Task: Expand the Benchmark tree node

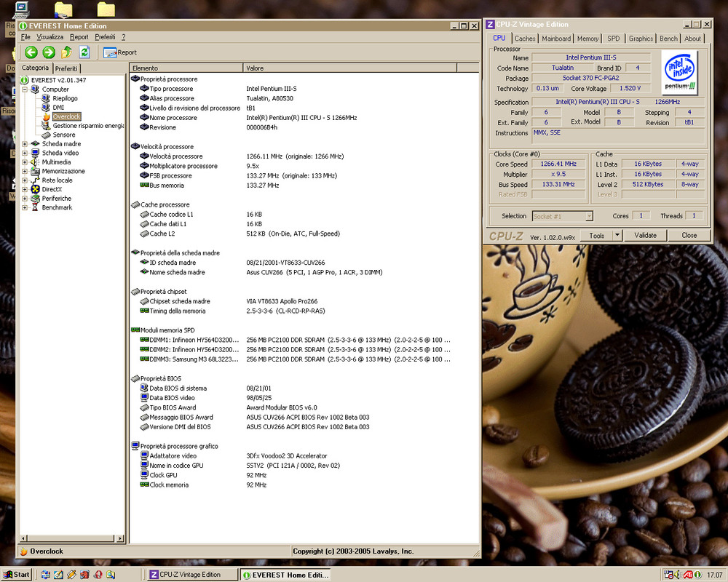Action: click(25, 207)
